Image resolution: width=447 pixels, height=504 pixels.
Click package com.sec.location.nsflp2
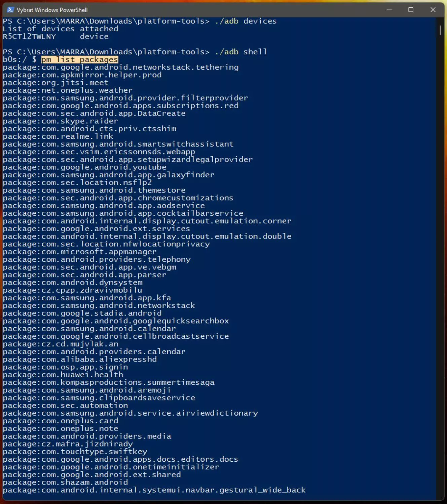tap(77, 182)
